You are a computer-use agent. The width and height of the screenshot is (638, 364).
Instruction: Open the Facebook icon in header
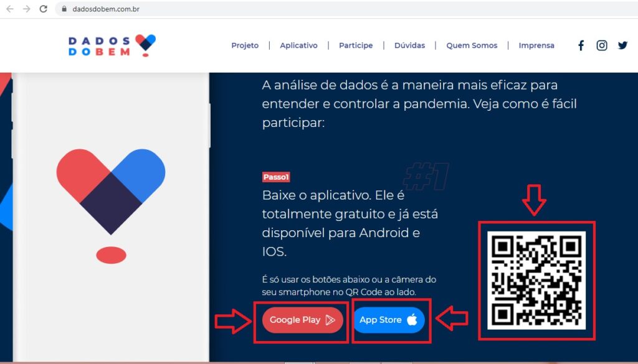(581, 45)
